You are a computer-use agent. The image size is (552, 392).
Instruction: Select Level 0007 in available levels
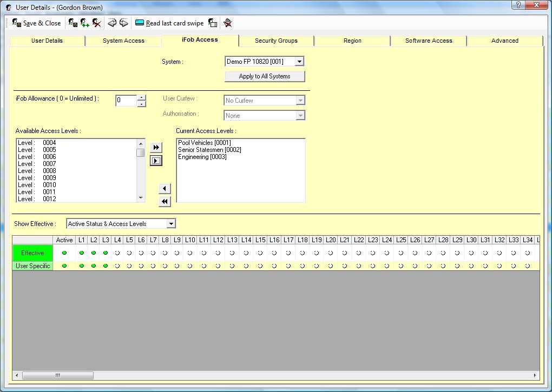pos(76,164)
